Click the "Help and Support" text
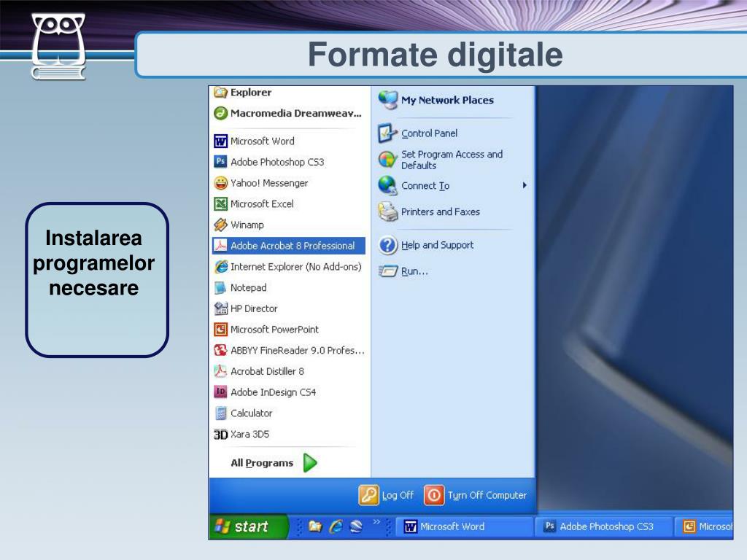This screenshot has height=560, width=747. coord(438,245)
